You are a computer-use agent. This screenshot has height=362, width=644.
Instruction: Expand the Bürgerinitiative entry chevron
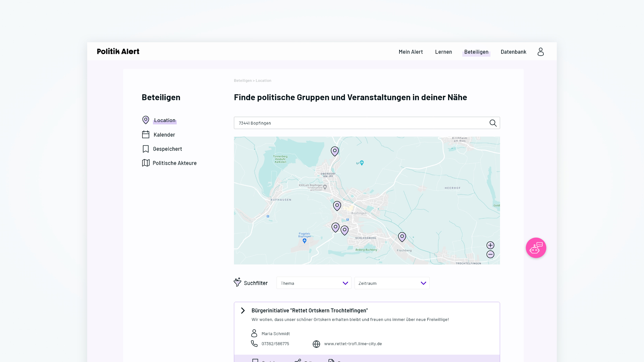point(243,311)
